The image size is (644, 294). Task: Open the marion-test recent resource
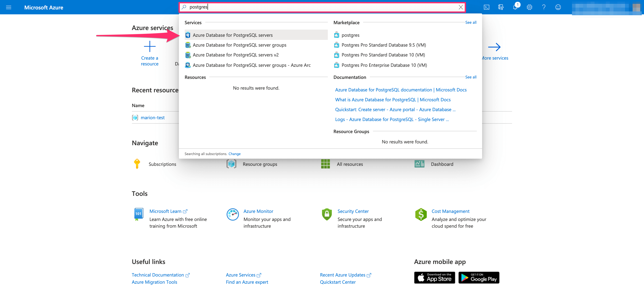click(x=153, y=117)
